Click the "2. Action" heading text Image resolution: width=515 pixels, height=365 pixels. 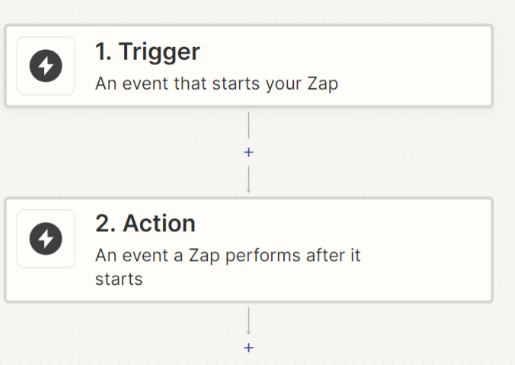(145, 223)
